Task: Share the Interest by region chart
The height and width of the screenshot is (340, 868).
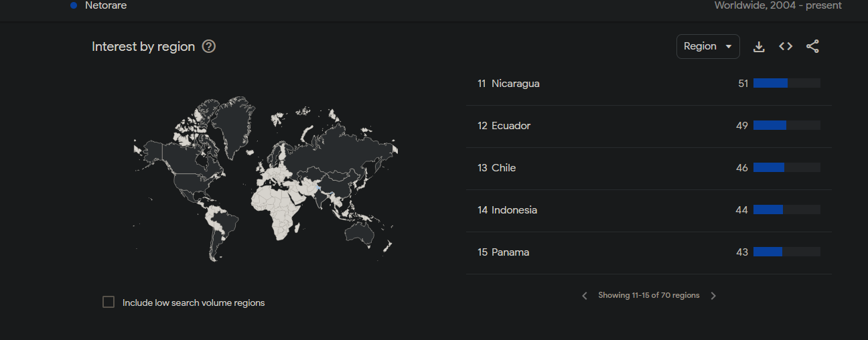Action: click(812, 46)
